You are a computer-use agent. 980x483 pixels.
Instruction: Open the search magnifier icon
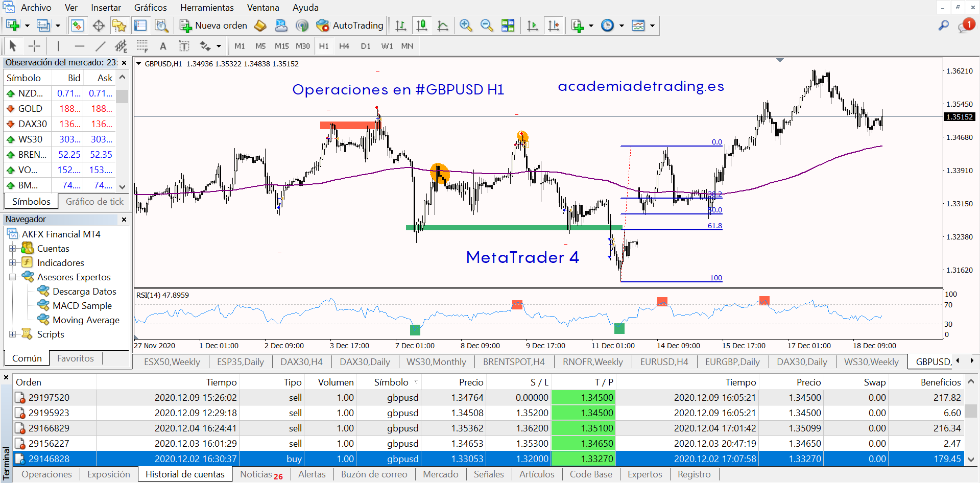[944, 25]
